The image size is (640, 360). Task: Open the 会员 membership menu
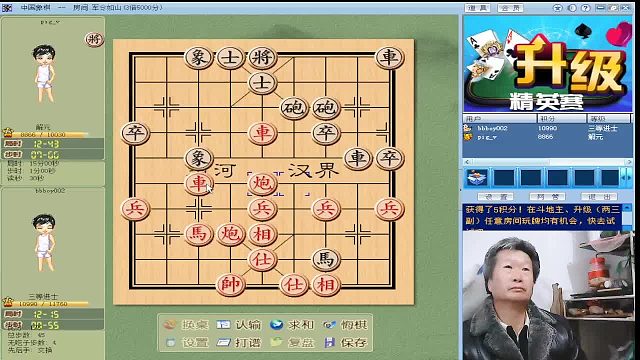(510, 8)
